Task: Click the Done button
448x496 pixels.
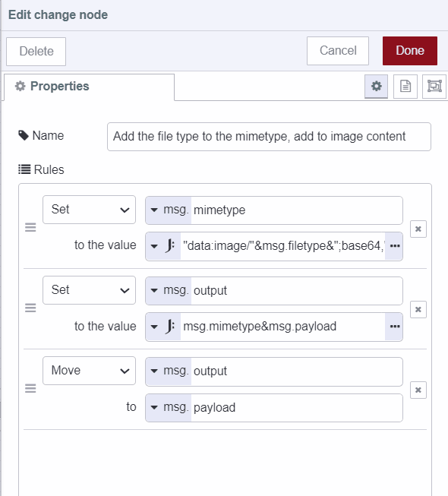Action: (410, 51)
